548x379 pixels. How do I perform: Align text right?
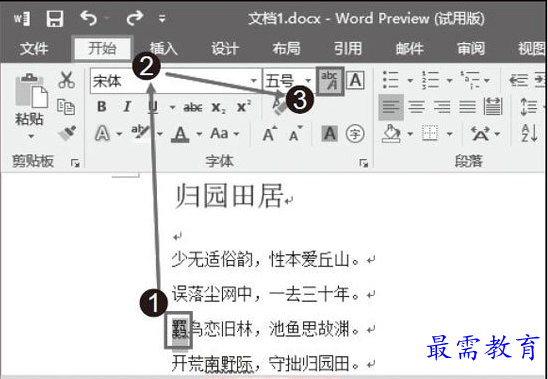point(442,107)
